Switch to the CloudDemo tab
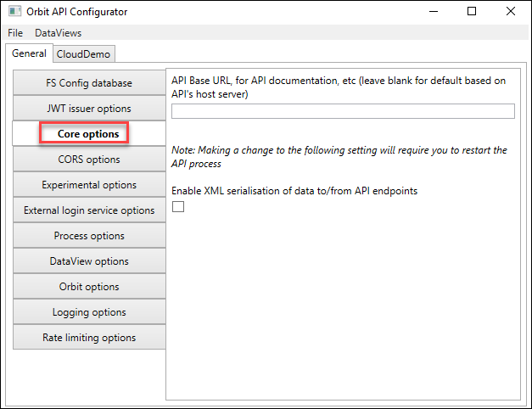532x409 pixels. coord(83,54)
